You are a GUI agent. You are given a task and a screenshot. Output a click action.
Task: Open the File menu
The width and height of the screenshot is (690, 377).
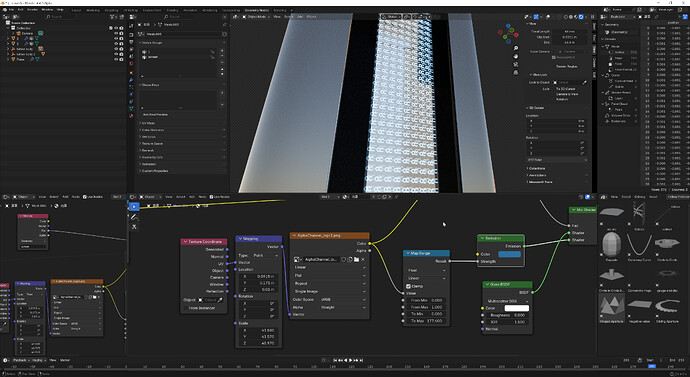11,10
